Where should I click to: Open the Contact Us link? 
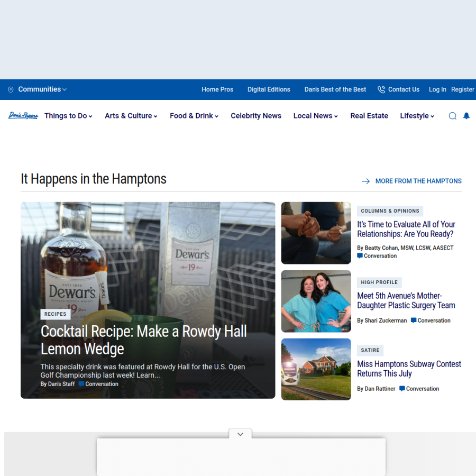click(x=404, y=89)
